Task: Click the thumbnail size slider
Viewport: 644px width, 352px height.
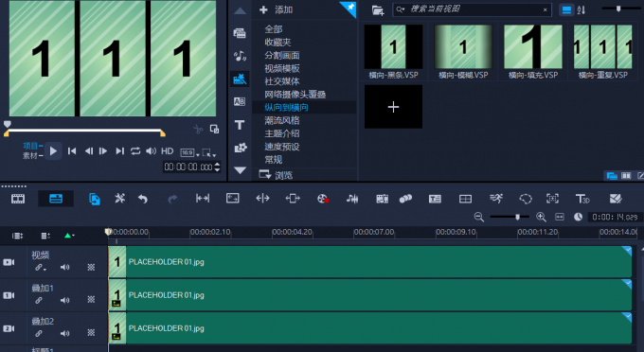Action: click(619, 9)
